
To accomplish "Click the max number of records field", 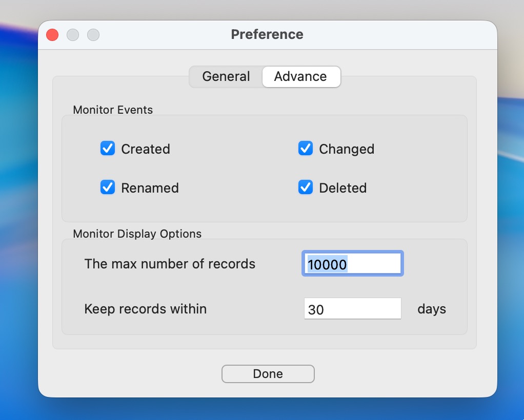I will (352, 264).
